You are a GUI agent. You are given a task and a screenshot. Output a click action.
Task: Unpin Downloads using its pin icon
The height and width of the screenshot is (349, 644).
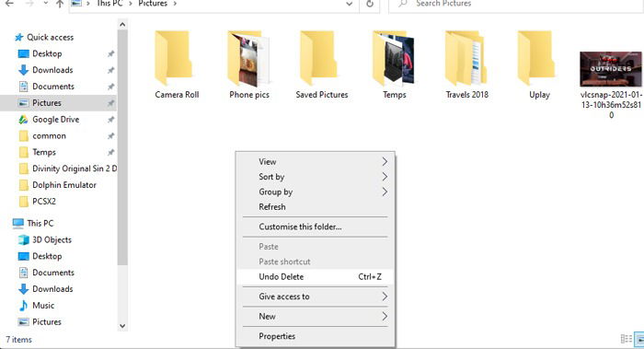point(110,70)
